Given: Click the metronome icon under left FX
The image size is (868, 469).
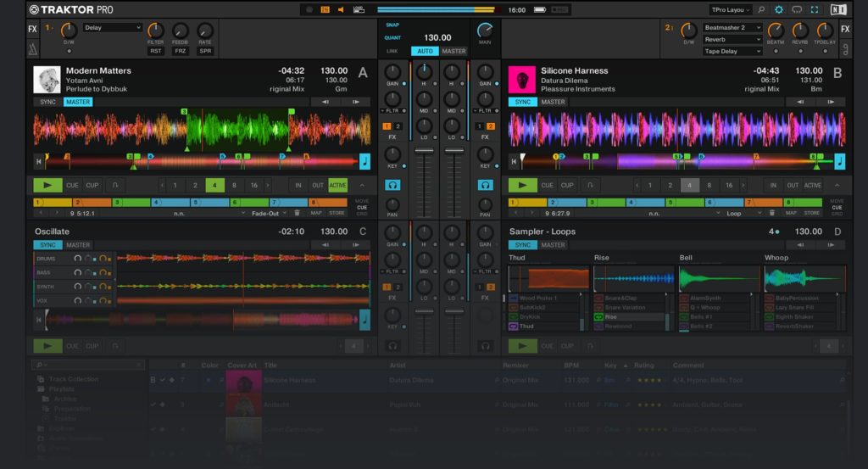Looking at the screenshot, I should [x=33, y=49].
